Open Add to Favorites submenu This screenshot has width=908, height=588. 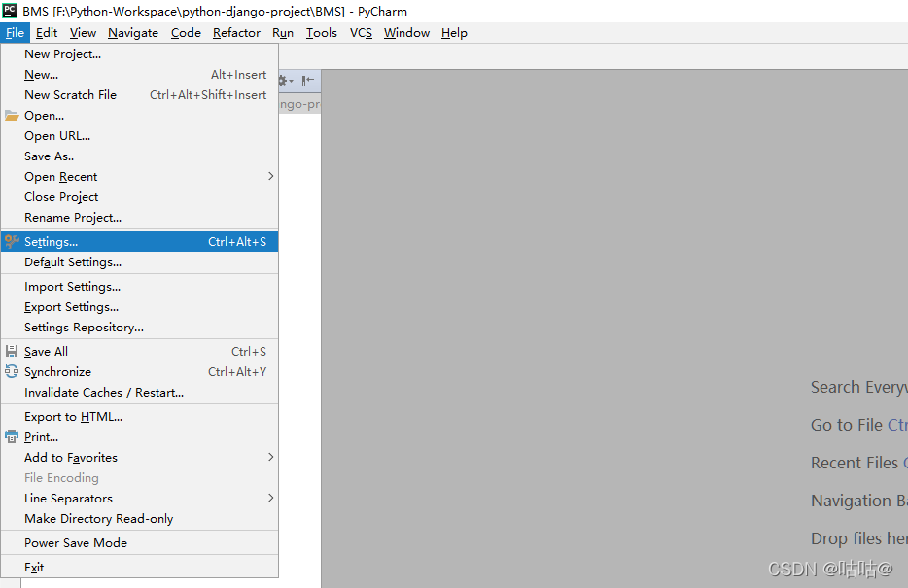[x=140, y=457]
